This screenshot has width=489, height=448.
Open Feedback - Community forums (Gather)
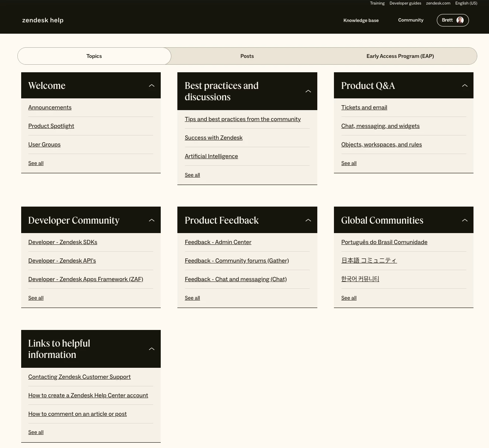237,261
